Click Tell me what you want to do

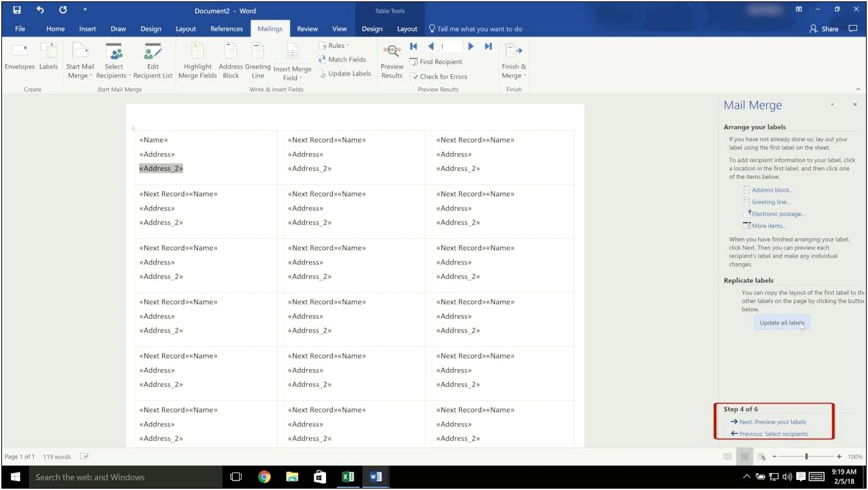coord(476,29)
